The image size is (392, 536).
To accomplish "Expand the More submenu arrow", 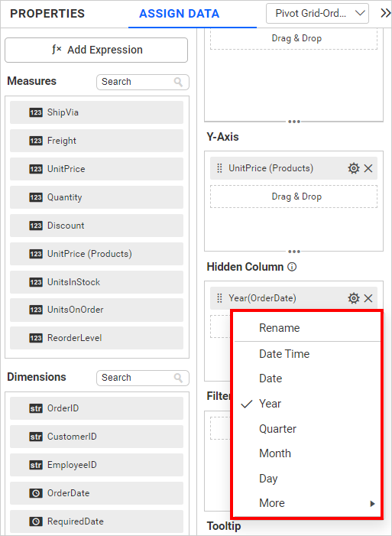I will point(373,503).
